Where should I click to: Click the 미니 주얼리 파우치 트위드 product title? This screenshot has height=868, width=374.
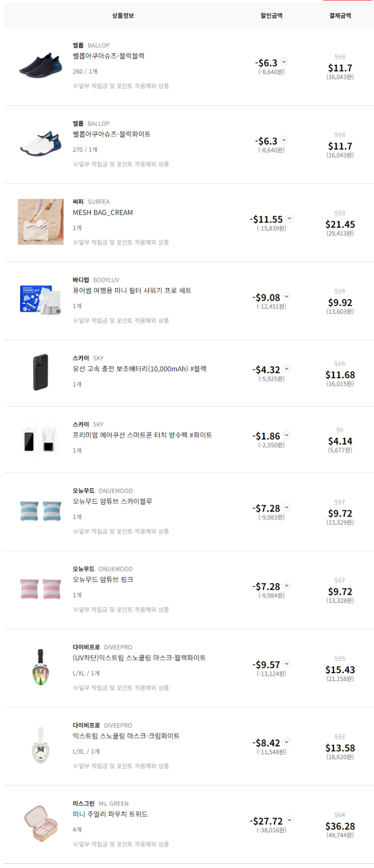(x=110, y=814)
